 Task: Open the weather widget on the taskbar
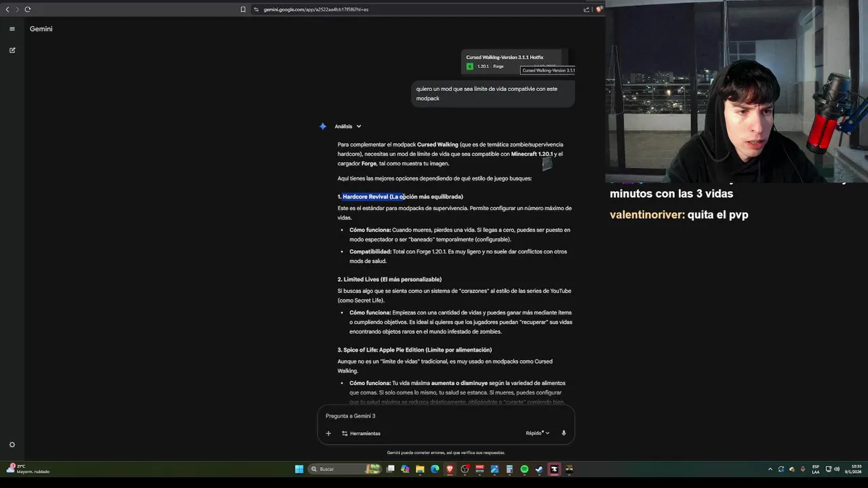pyautogui.click(x=28, y=469)
